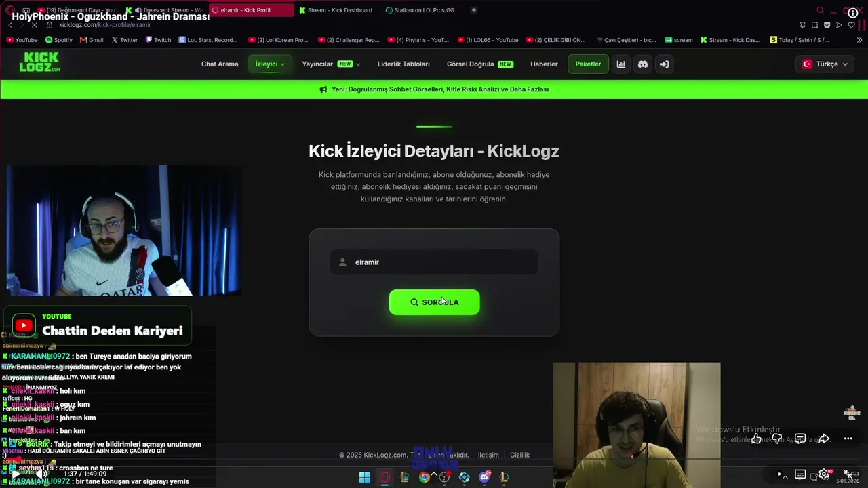Open the Twitch bookmark
The image size is (868, 488).
click(x=158, y=40)
